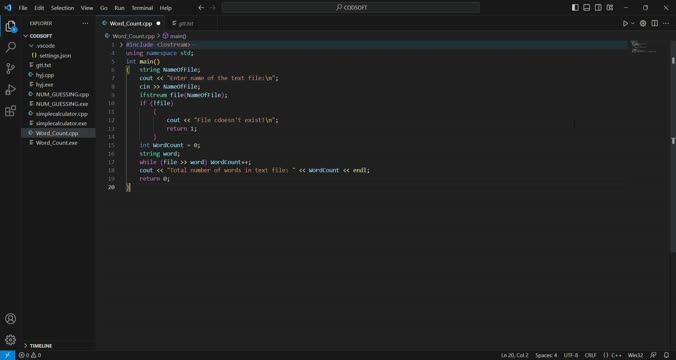This screenshot has width=676, height=360.
Task: Open the Terminal menu
Action: 142,8
